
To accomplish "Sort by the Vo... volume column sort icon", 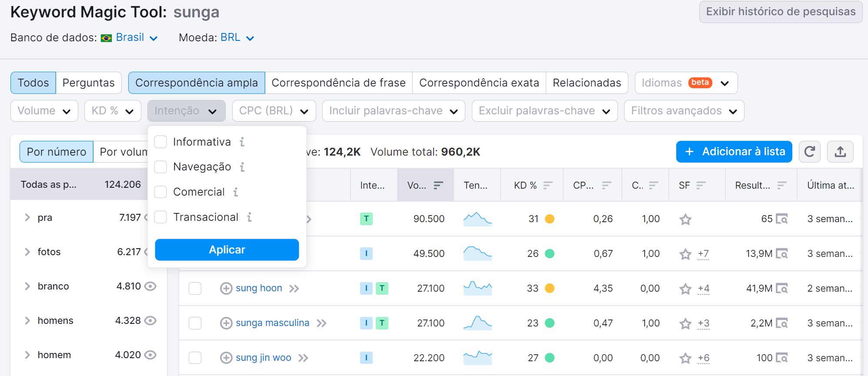I will tap(438, 186).
